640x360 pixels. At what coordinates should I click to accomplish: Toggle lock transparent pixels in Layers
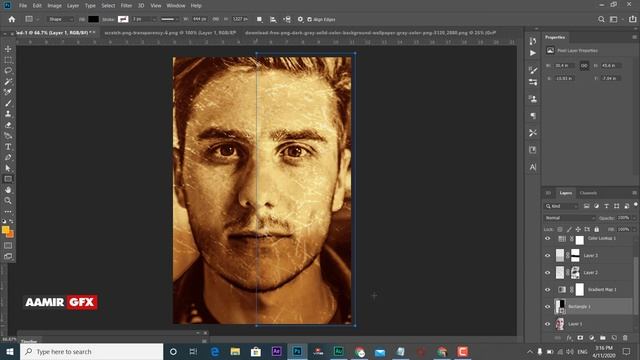560,229
